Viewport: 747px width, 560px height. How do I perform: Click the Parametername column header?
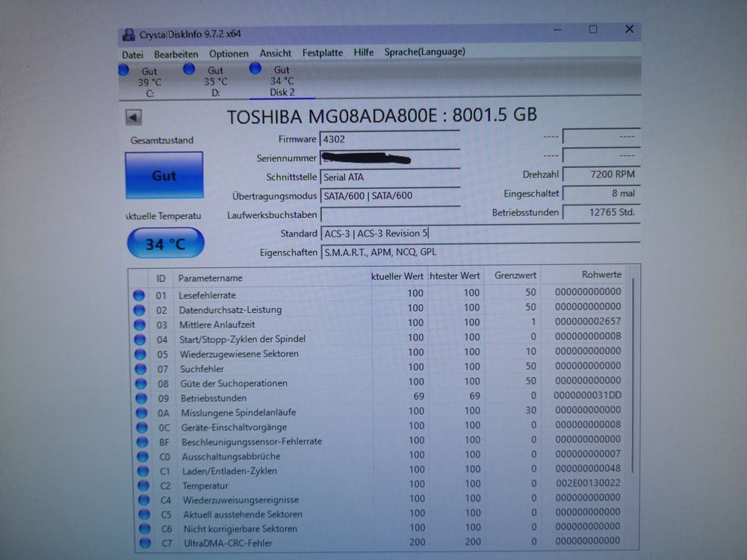pos(211,278)
